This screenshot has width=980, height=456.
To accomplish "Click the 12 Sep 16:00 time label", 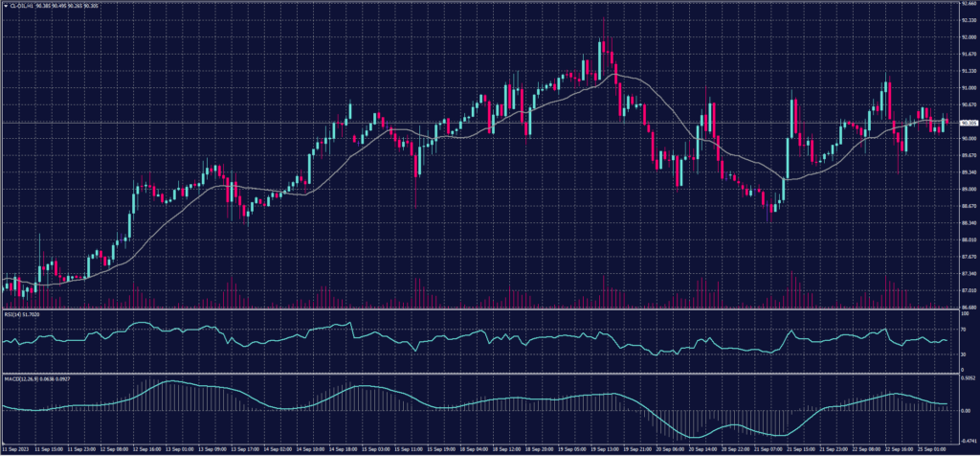I will [x=147, y=448].
